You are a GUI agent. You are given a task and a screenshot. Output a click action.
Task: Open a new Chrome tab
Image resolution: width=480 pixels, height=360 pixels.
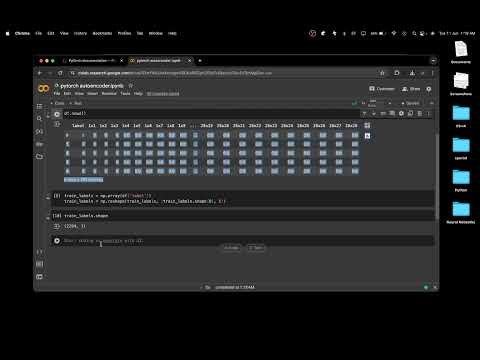click(x=200, y=61)
